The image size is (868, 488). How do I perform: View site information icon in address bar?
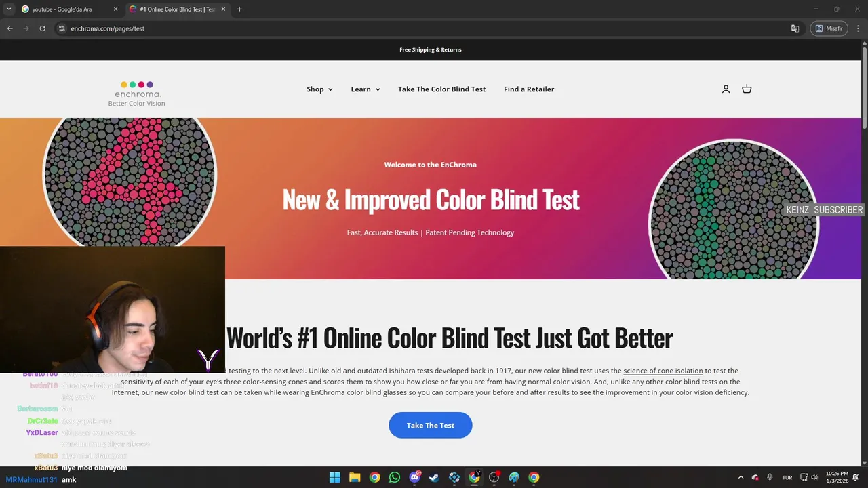[x=61, y=28]
